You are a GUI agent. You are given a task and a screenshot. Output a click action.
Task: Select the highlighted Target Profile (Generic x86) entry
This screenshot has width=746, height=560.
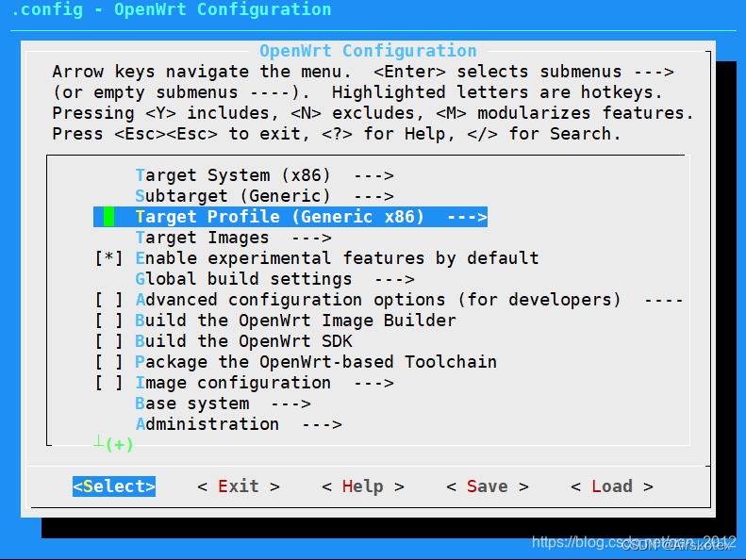click(x=290, y=217)
